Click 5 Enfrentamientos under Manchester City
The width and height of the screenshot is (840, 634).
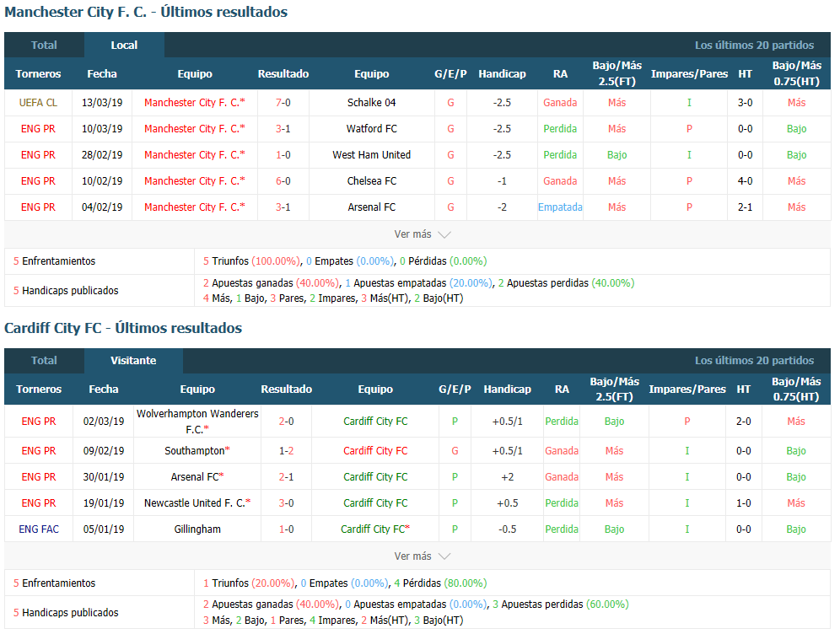click(x=54, y=261)
